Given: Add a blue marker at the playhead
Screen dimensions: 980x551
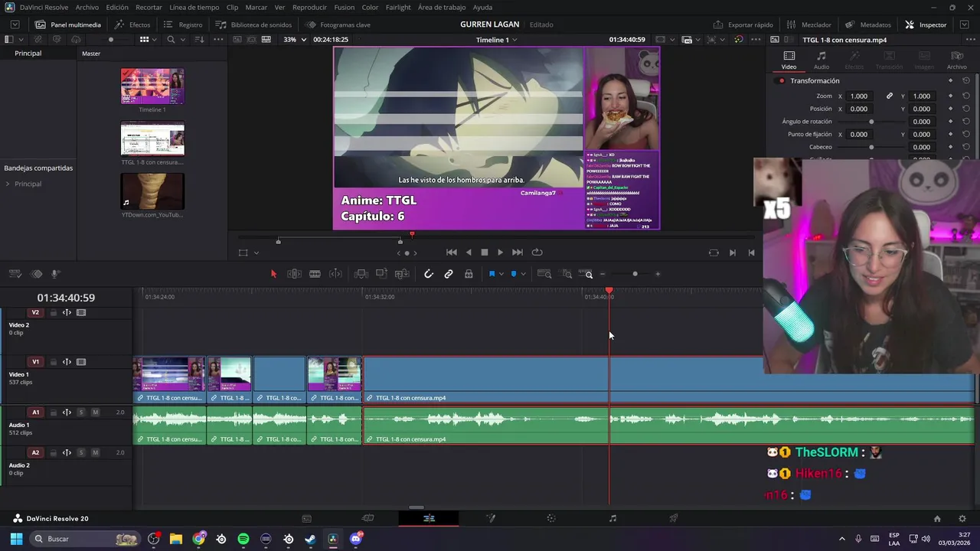Looking at the screenshot, I should (x=514, y=274).
